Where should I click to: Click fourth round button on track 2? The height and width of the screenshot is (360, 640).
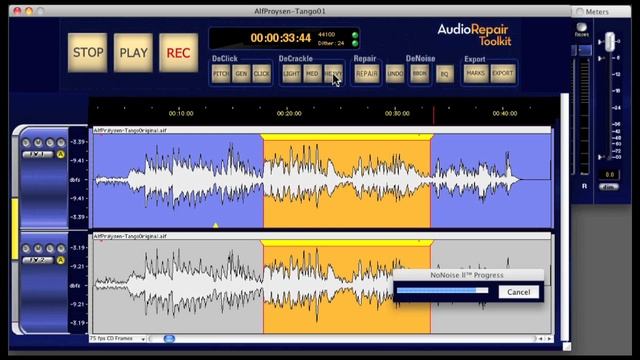pyautogui.click(x=61, y=248)
